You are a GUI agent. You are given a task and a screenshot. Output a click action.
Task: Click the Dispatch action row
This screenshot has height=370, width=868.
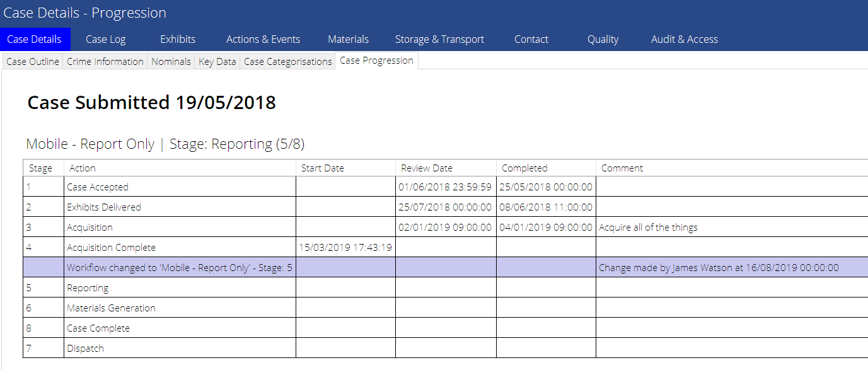tap(86, 349)
